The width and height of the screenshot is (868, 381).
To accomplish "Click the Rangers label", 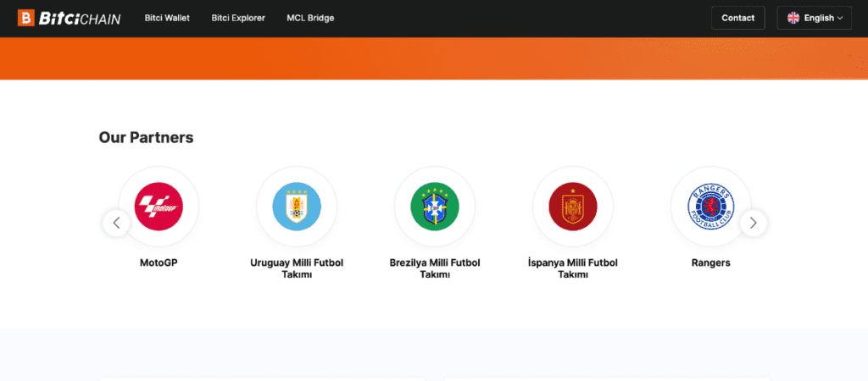I will (711, 262).
